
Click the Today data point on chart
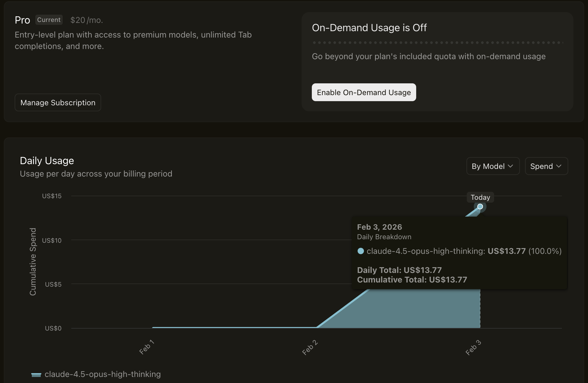coord(480,207)
